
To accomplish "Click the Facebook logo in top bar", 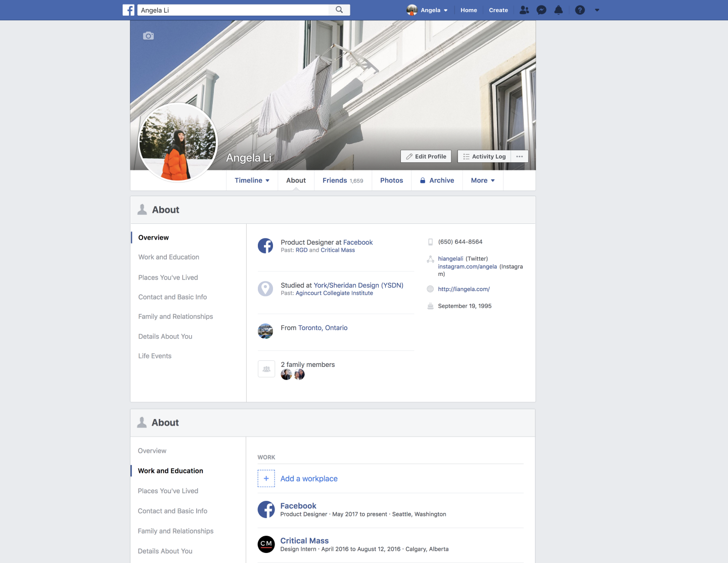I will click(128, 10).
